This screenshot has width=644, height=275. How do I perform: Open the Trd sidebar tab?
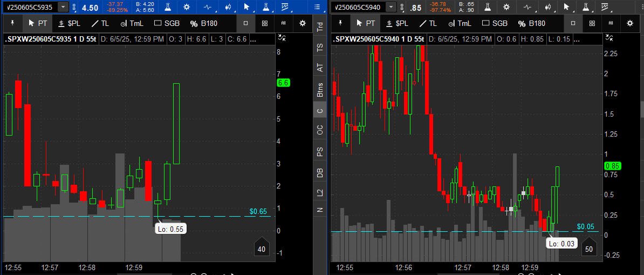click(x=319, y=27)
